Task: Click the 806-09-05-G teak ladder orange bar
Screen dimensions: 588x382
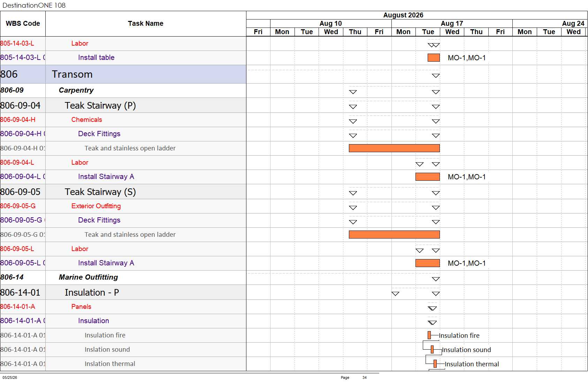Action: click(394, 235)
